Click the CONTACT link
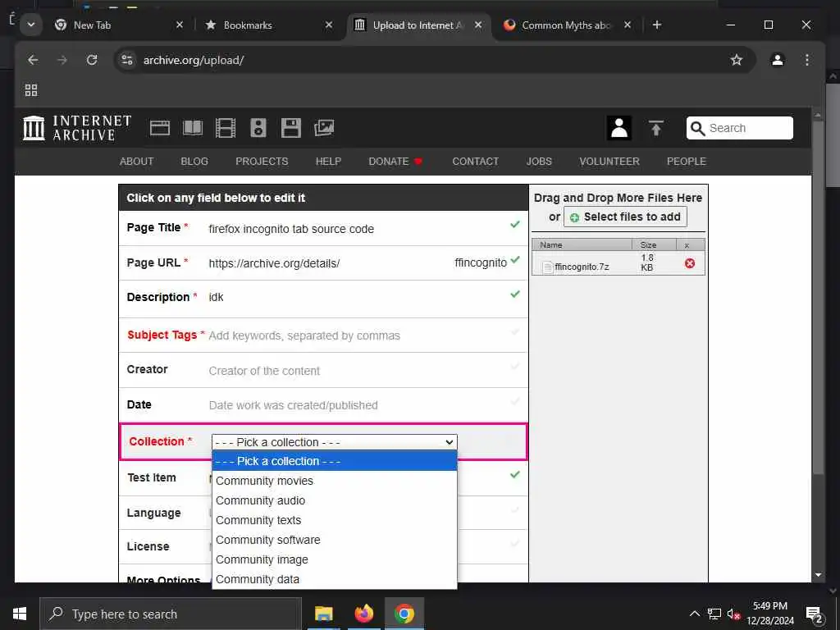This screenshot has height=630, width=840. [475, 162]
